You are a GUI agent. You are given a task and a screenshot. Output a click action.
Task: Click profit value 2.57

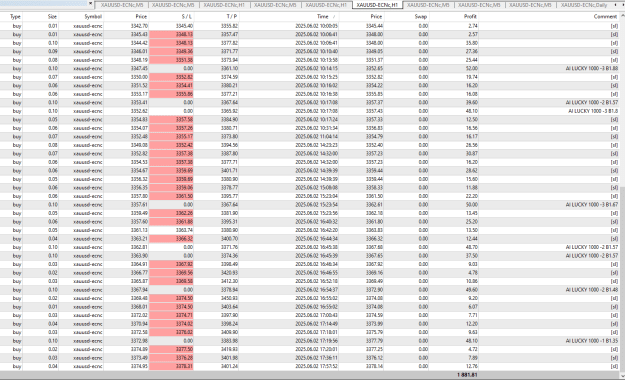473,35
